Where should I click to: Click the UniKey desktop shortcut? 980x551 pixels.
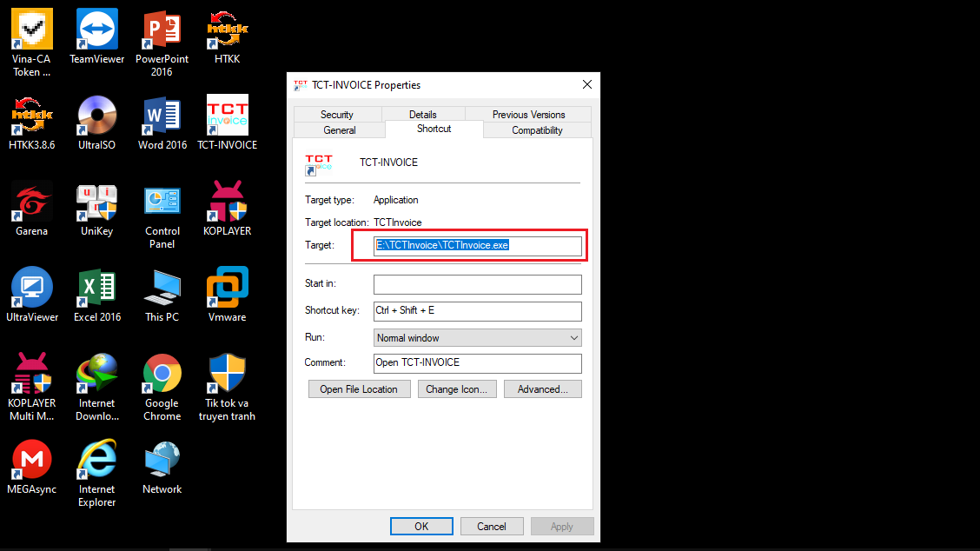pos(97,209)
